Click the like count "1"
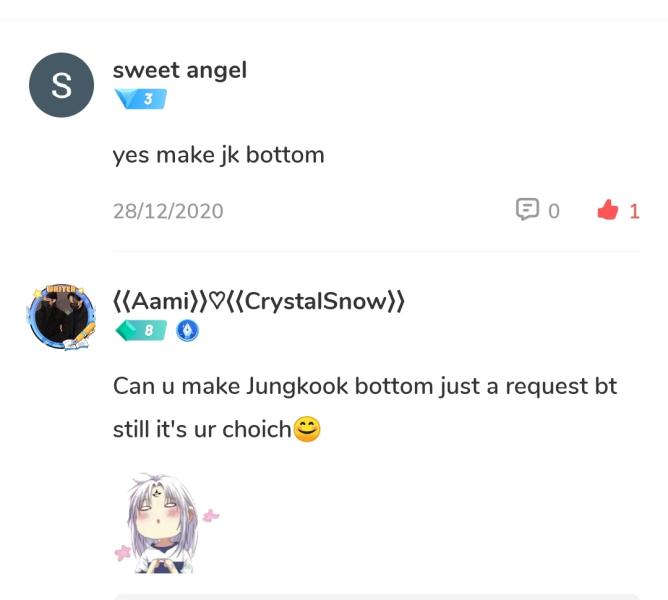This screenshot has height=600, width=668. click(634, 211)
